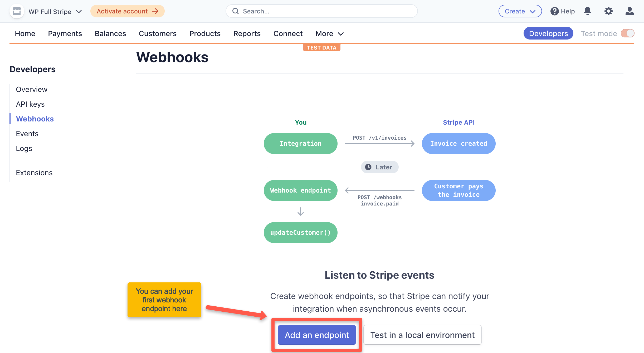Expand the WP Full Stripe account switcher
Viewport: 644px width, 353px height.
[79, 11]
